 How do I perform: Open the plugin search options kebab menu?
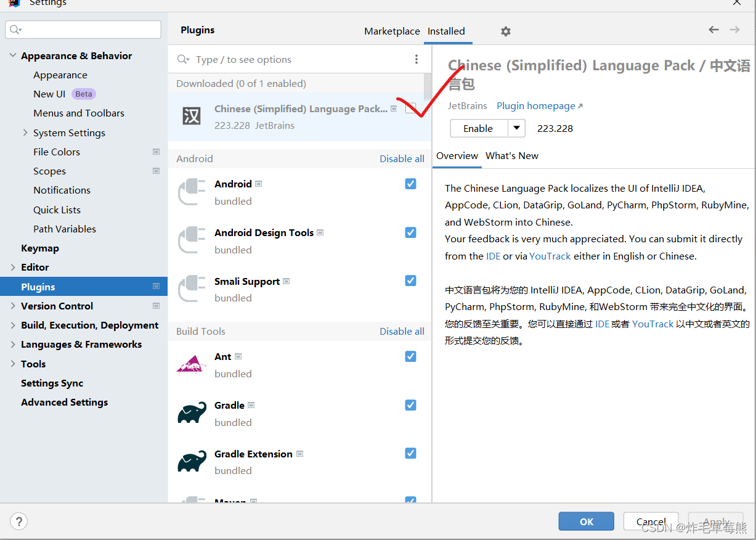(417, 59)
